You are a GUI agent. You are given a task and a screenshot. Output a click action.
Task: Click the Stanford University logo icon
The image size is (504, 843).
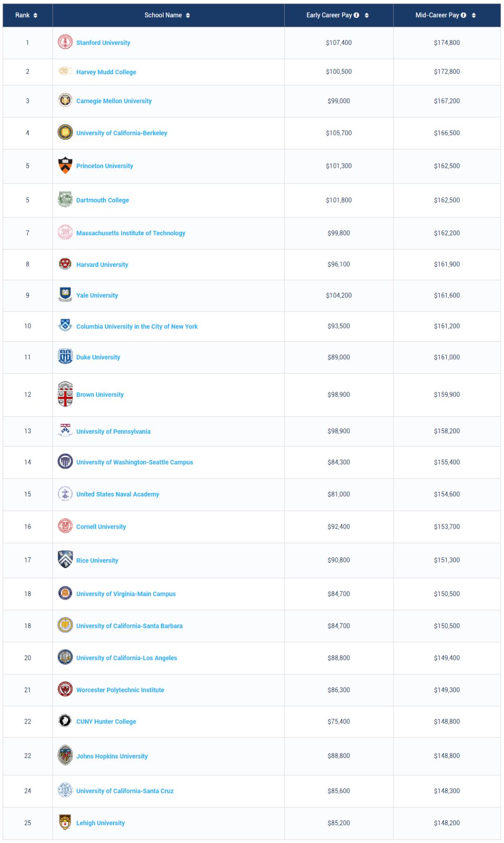[65, 42]
